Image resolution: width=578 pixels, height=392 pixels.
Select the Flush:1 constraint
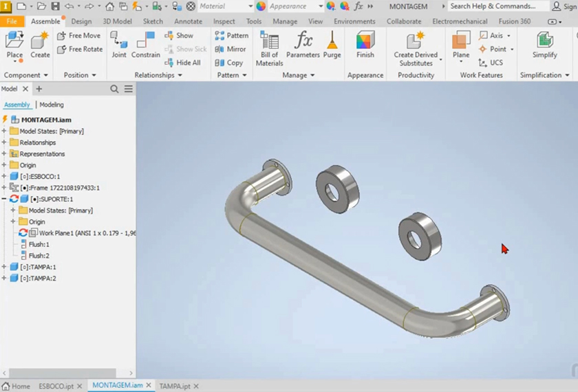pyautogui.click(x=39, y=244)
